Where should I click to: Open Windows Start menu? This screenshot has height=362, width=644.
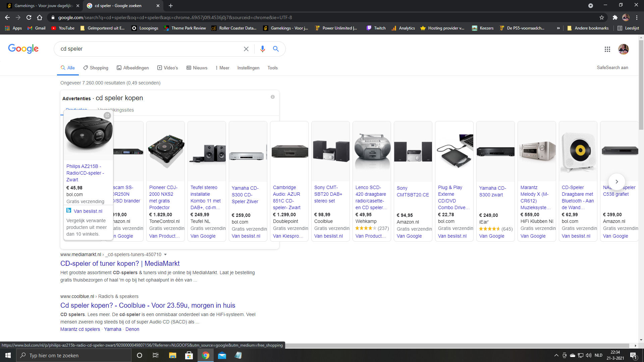pos(8,355)
